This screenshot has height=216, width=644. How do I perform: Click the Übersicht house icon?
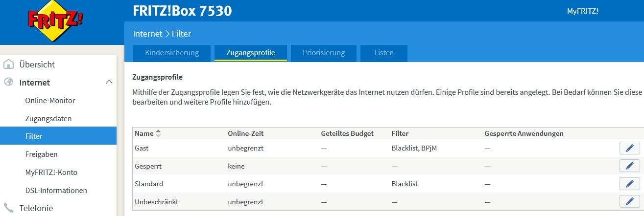(x=8, y=65)
